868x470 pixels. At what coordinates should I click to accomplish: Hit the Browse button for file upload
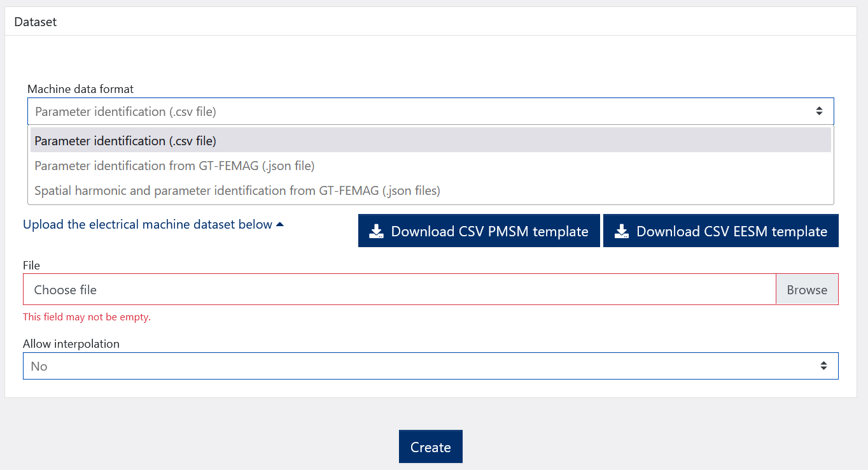pyautogui.click(x=806, y=290)
